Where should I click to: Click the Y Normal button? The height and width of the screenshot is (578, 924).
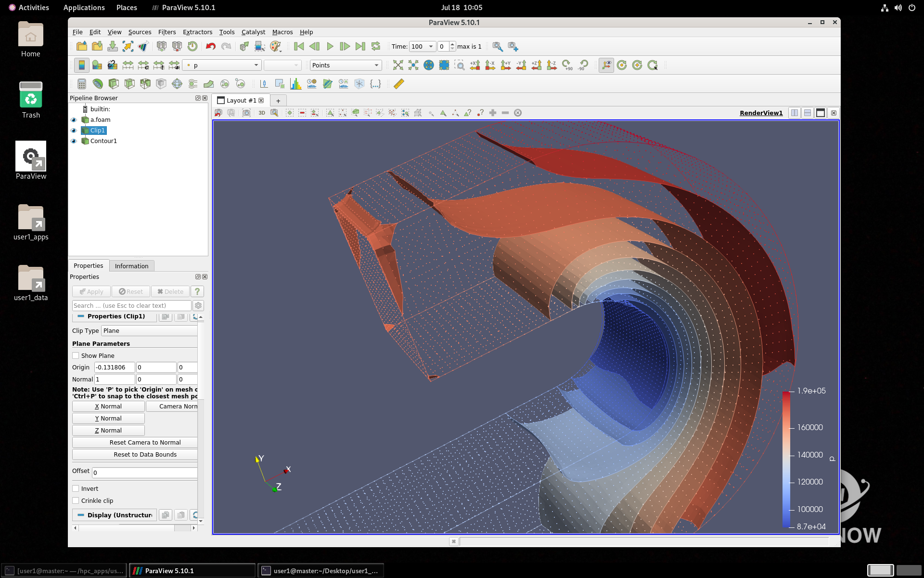tap(108, 418)
